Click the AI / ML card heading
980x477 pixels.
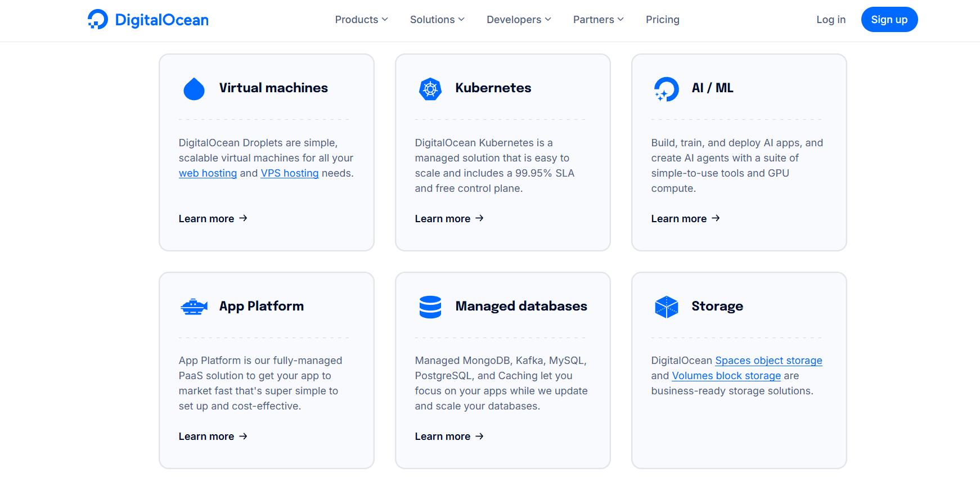[713, 88]
